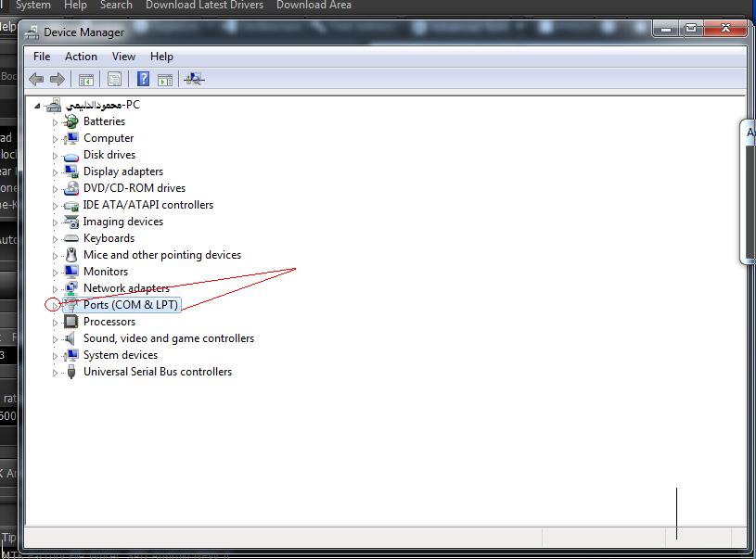The height and width of the screenshot is (559, 756).
Task: Click the Display adapters category icon
Action: (x=71, y=172)
